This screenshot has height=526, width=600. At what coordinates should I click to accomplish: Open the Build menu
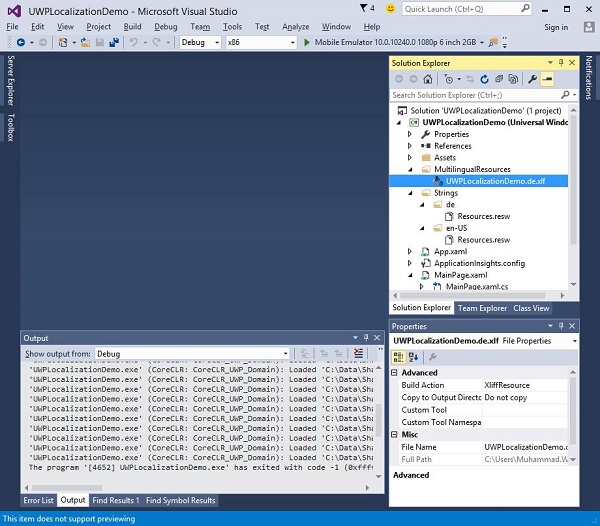[132, 27]
